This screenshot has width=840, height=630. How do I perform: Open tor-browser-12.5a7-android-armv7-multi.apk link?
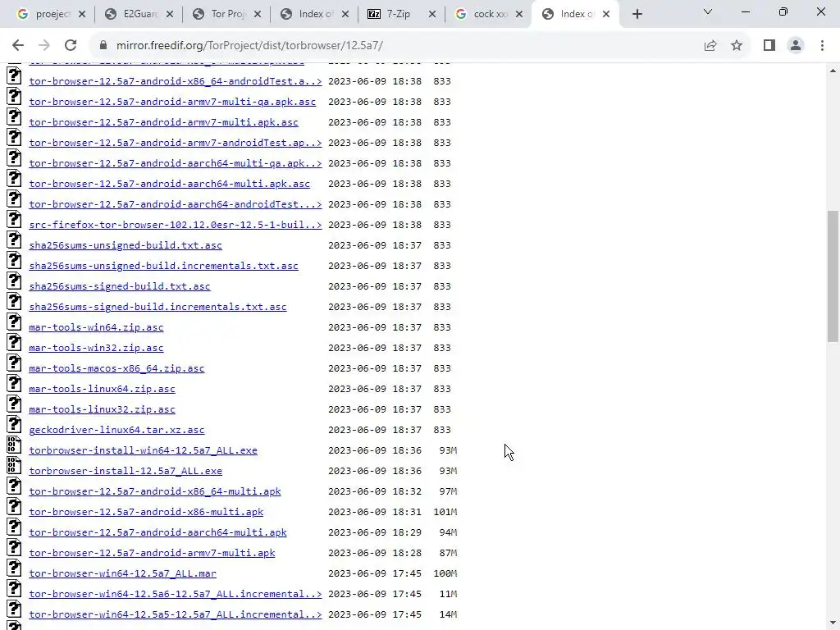[x=152, y=553]
